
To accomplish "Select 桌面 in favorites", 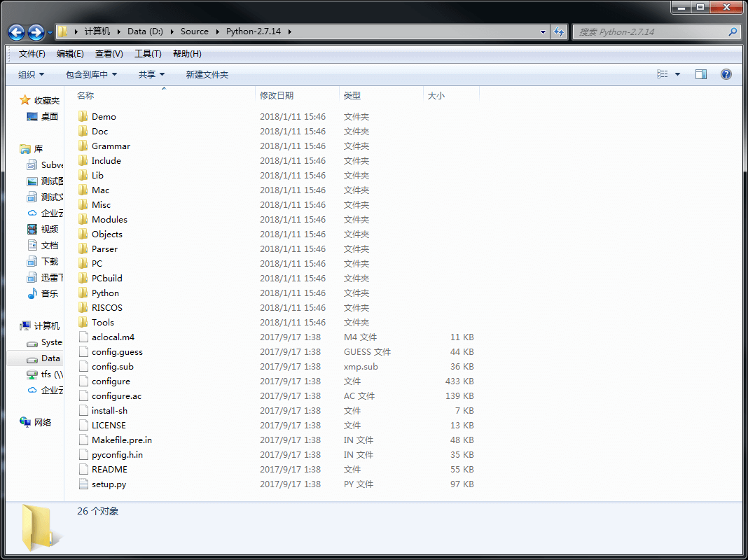I will pos(43,116).
